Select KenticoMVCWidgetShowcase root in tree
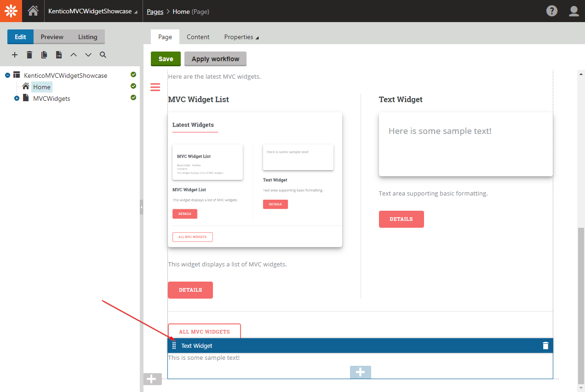The image size is (585, 392). tap(65, 75)
